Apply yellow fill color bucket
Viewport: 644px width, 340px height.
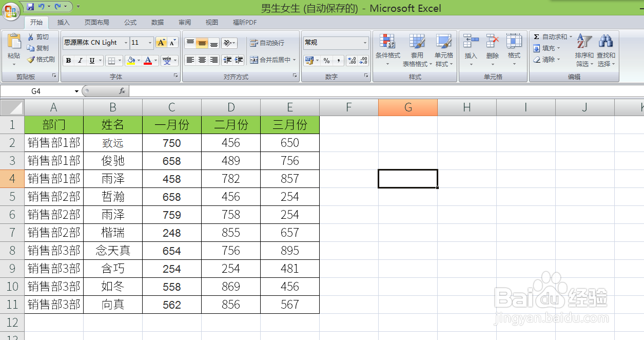(131, 61)
